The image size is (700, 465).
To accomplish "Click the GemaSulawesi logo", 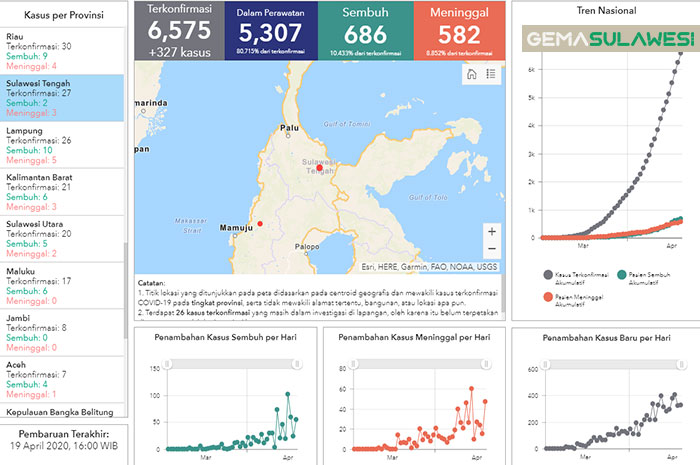I will (610, 39).
